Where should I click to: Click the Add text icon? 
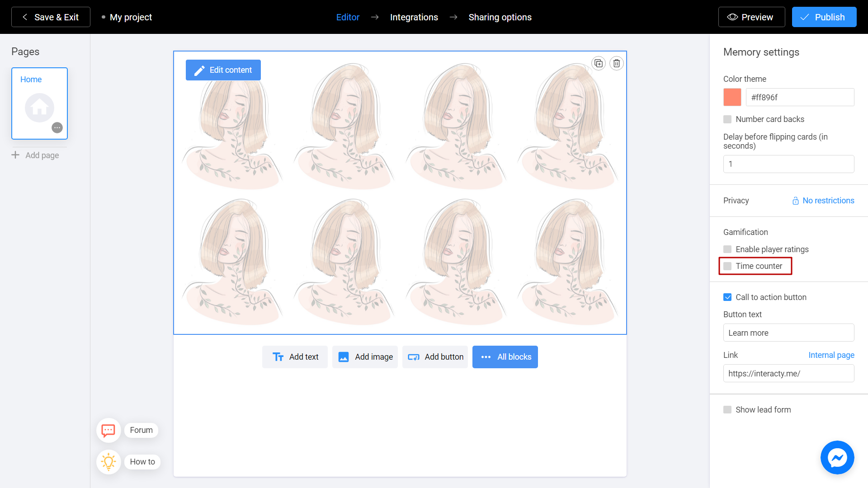click(278, 357)
